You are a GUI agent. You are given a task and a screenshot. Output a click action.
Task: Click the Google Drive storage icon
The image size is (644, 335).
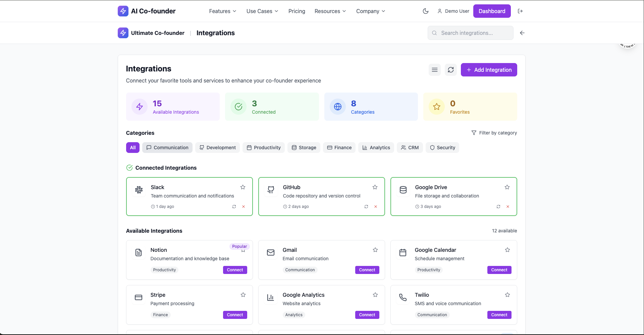pyautogui.click(x=403, y=190)
